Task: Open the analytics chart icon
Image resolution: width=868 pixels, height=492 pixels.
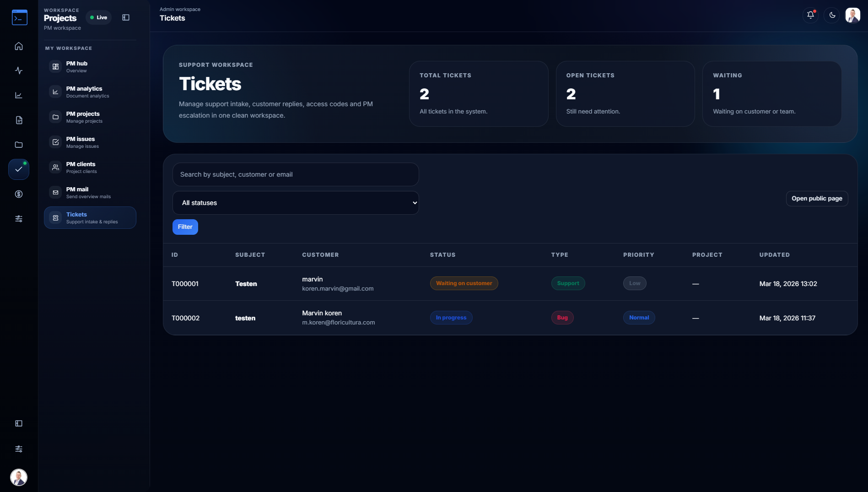Action: tap(19, 95)
